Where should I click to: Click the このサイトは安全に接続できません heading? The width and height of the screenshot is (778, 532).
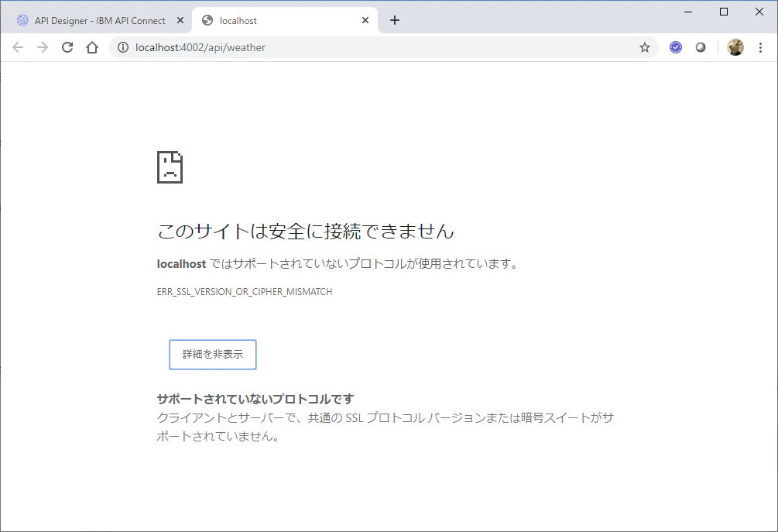pos(306,232)
